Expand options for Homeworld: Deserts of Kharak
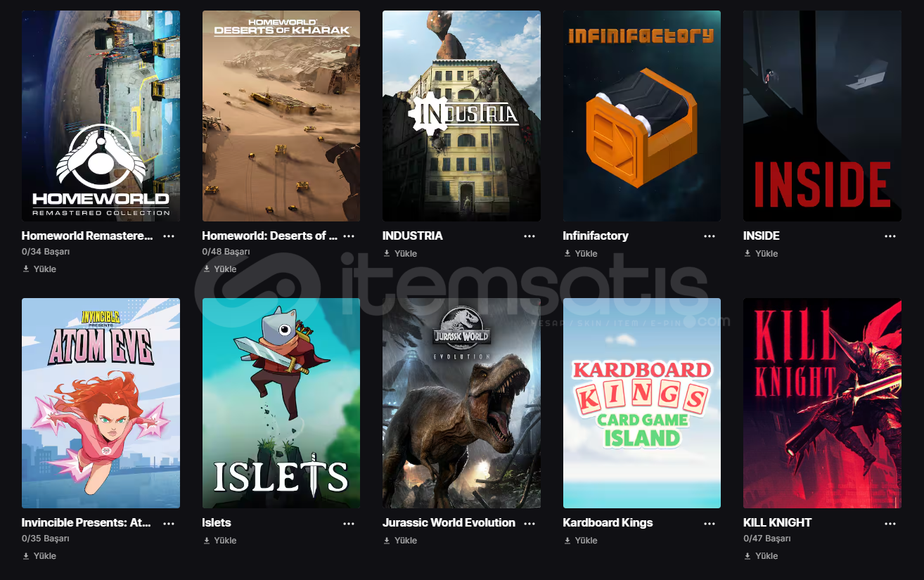Viewport: 924px width, 580px height. [349, 236]
